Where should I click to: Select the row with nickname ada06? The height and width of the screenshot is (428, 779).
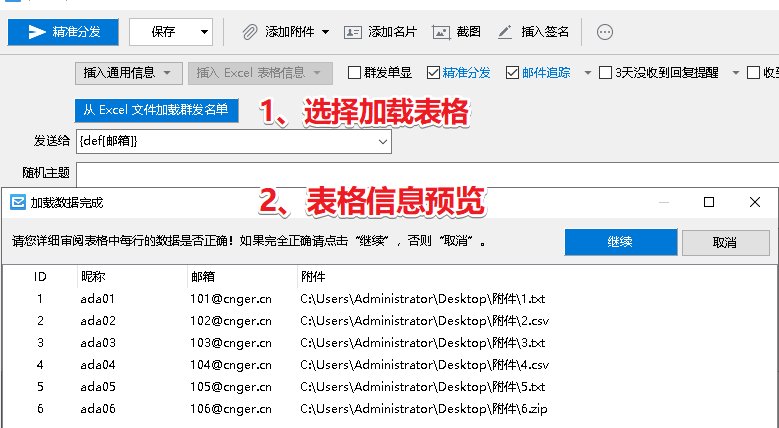coord(390,409)
